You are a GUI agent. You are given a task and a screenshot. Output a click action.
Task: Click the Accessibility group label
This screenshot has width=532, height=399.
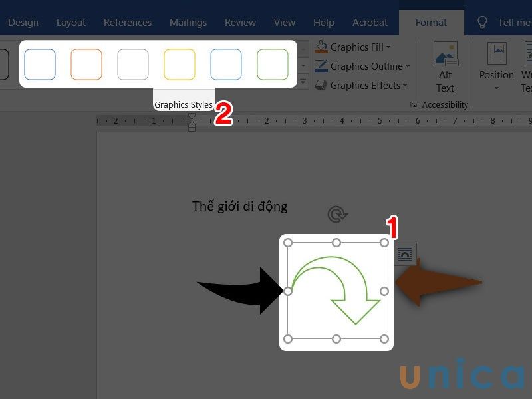coord(445,105)
